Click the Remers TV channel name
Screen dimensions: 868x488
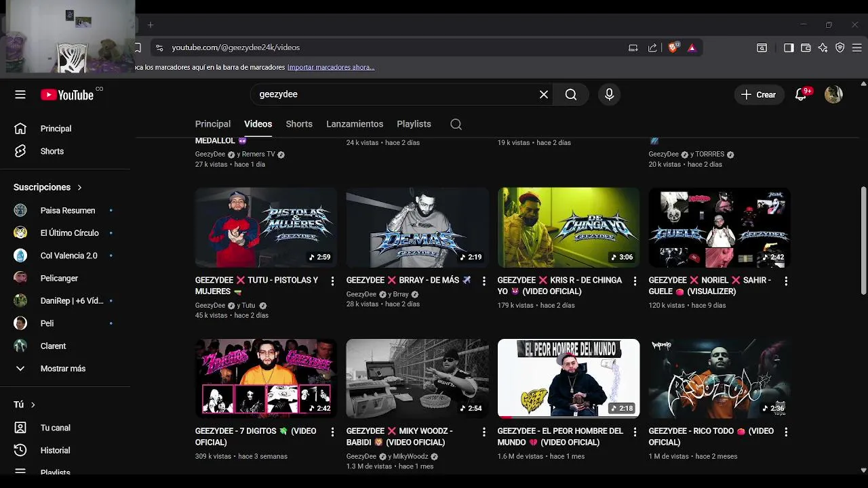coord(258,155)
